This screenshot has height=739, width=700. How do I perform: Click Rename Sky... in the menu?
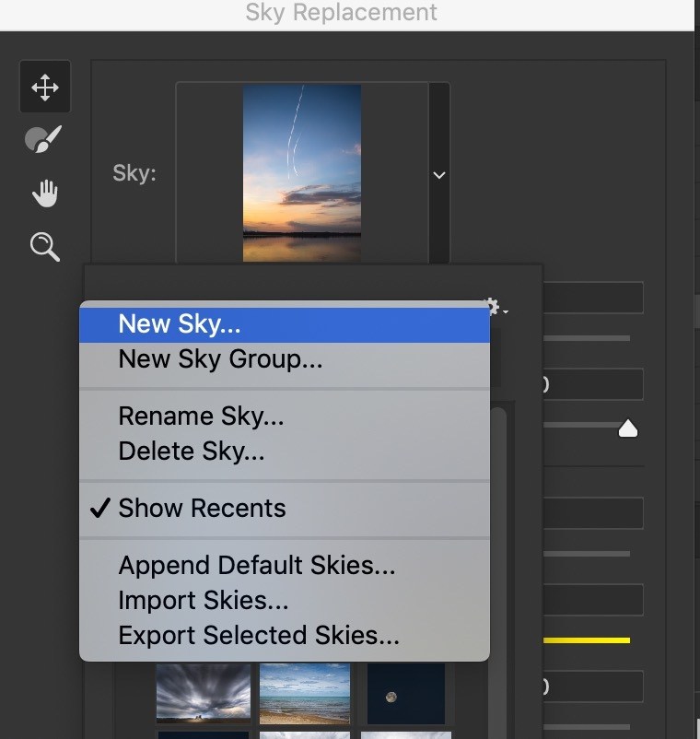tap(201, 416)
